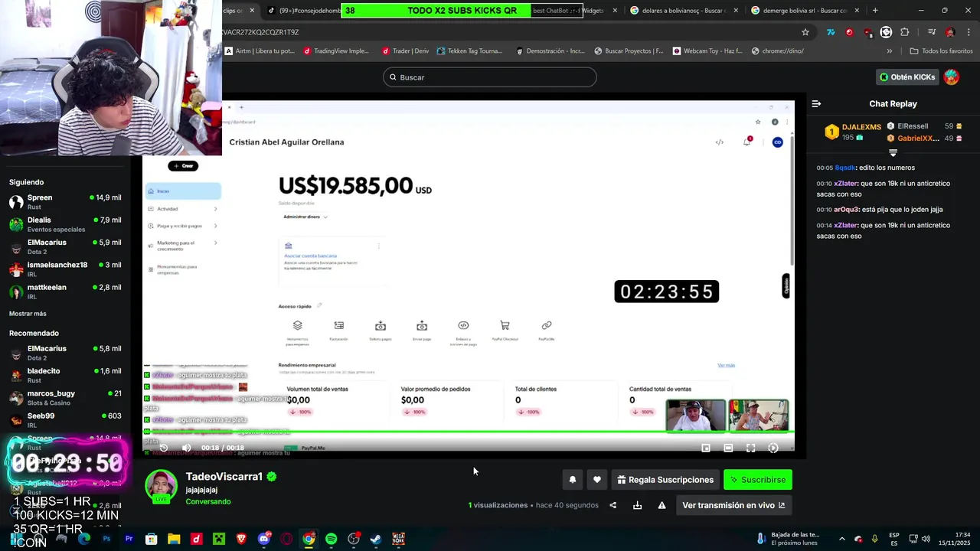Open the 7TV extension icon

[x=831, y=32]
